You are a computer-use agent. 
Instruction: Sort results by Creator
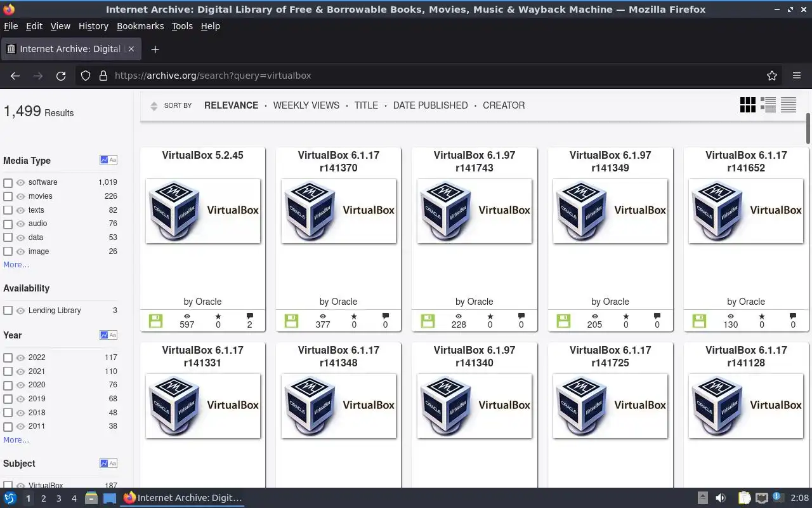point(504,105)
